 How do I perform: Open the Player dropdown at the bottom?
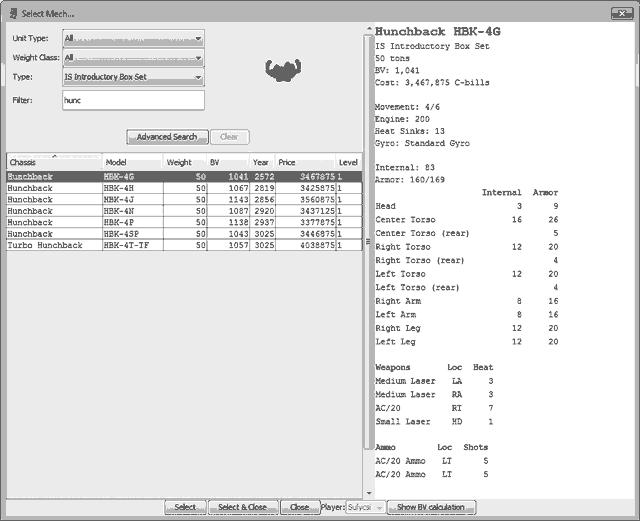[x=365, y=507]
